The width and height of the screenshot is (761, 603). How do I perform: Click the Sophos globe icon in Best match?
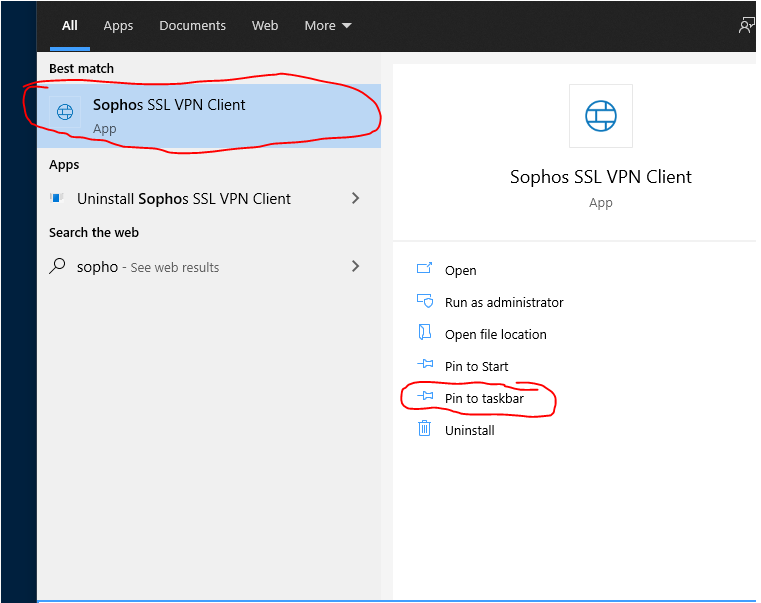(x=65, y=113)
